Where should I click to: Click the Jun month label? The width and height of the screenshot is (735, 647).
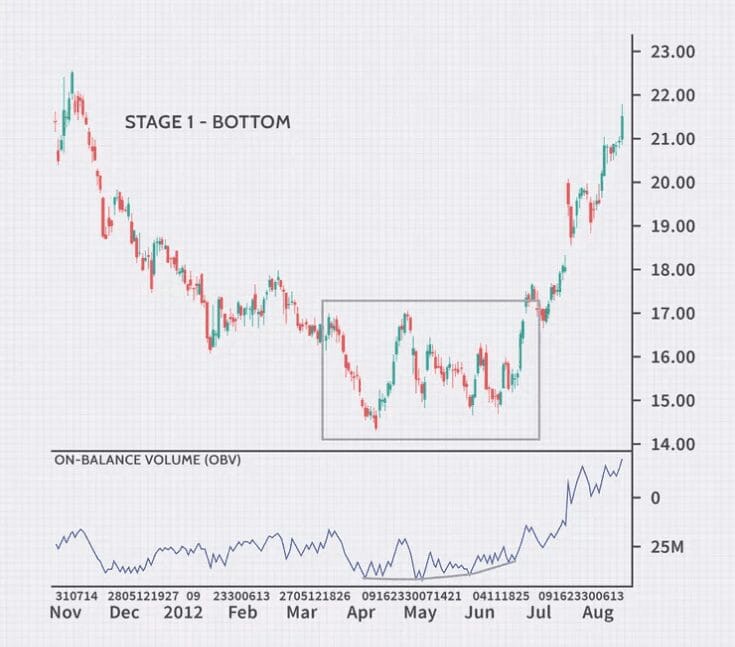click(479, 612)
